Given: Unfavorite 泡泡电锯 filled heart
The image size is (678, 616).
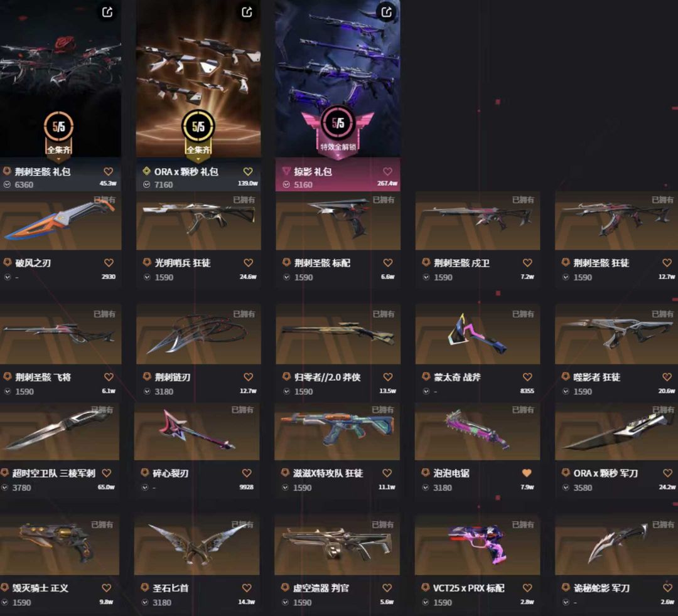Looking at the screenshot, I should [x=527, y=473].
